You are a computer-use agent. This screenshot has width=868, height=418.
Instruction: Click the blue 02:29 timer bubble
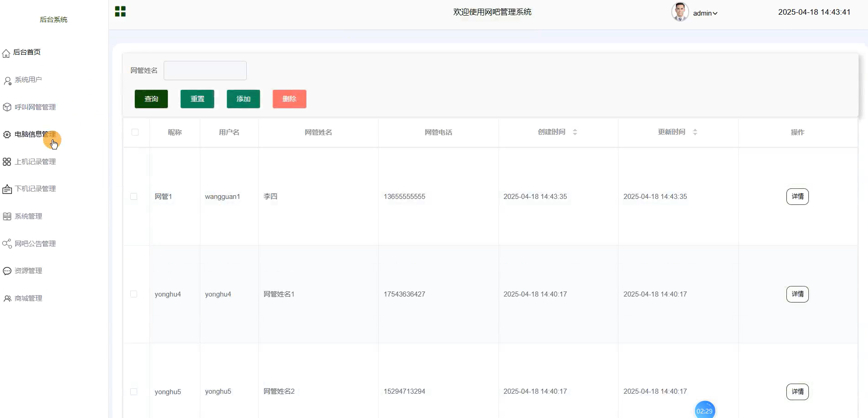point(705,410)
